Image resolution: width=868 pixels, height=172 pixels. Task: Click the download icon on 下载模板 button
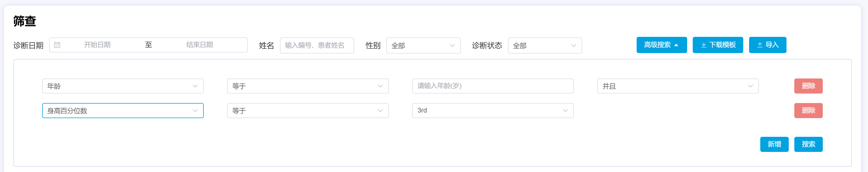coord(704,45)
